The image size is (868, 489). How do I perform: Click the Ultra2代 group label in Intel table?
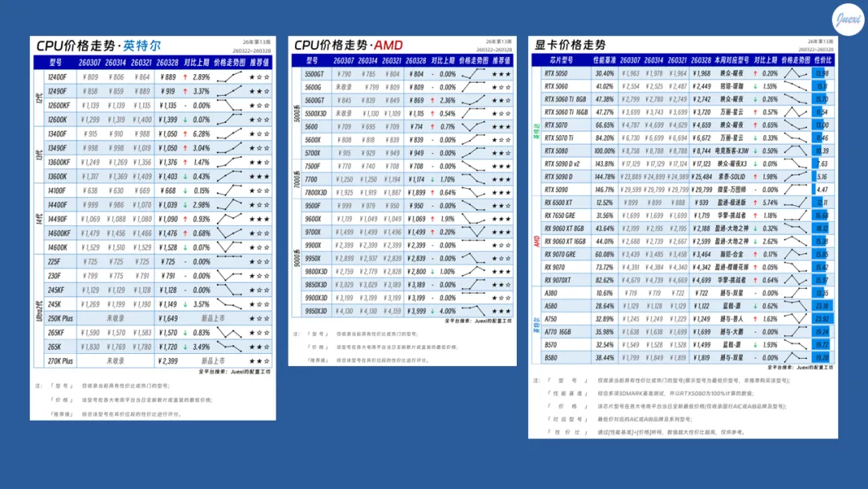(39, 311)
